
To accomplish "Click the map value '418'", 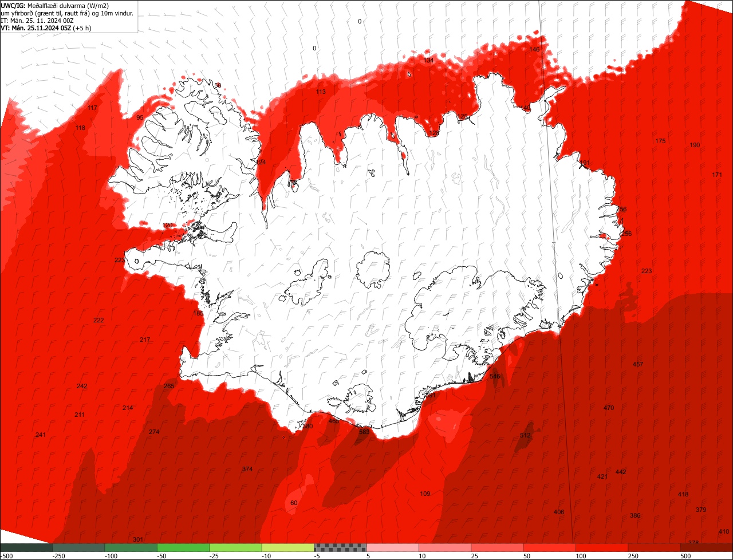I will 683,494.
